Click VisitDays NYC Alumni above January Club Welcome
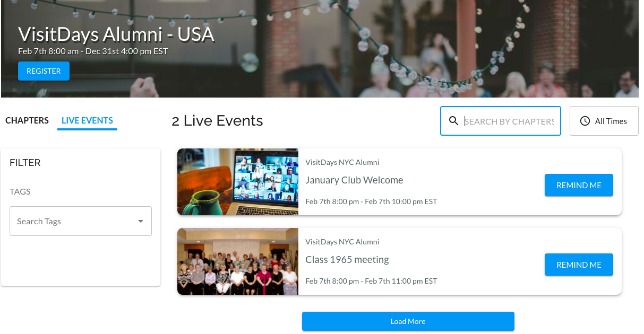 342,162
